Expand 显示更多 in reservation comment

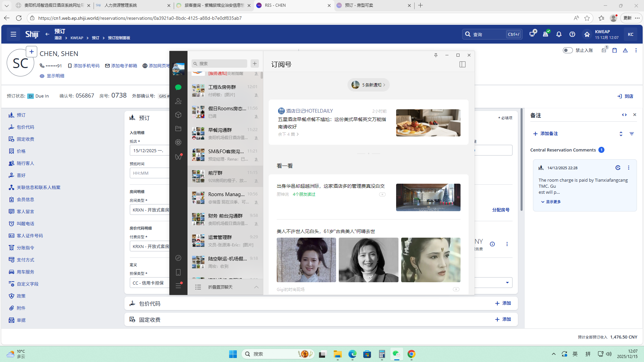click(551, 202)
